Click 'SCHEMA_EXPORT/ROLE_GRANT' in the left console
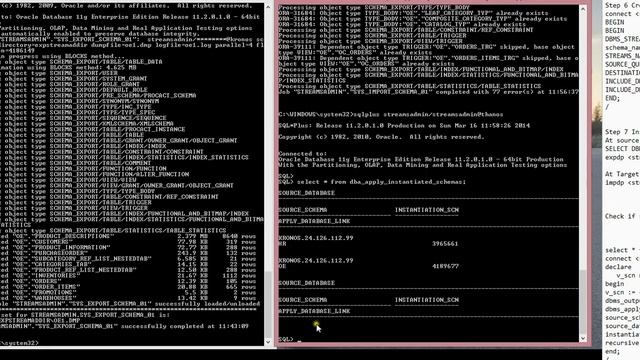The image size is (640, 360). [x=95, y=84]
